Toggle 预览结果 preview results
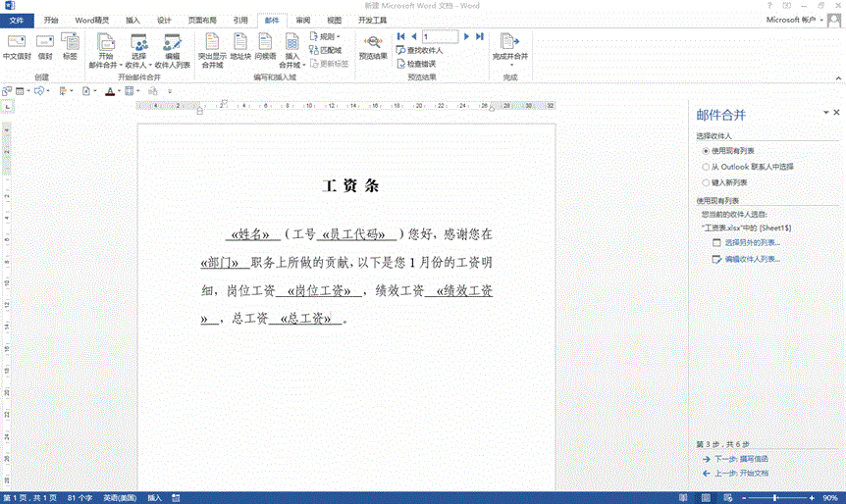Viewport: 846px width, 504px height. pyautogui.click(x=373, y=47)
